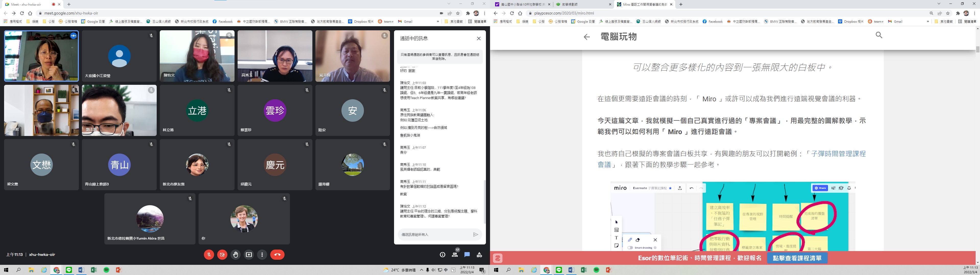Image resolution: width=980 pixels, height=275 pixels.
Task: Open the 子彈時間管理課程會議 link
Action: tap(838, 154)
